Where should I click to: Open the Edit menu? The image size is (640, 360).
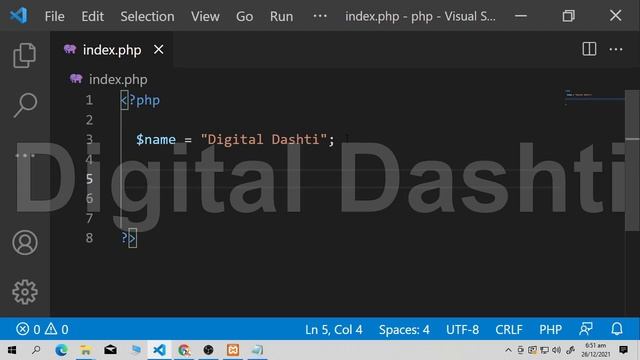(92, 16)
